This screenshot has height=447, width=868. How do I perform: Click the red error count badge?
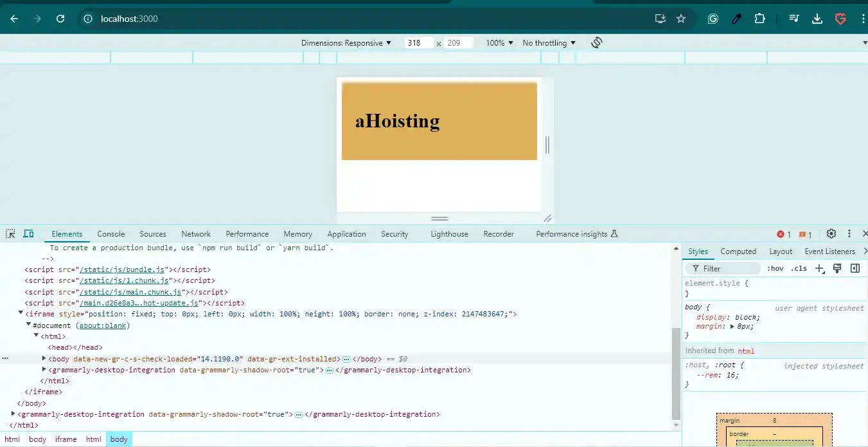(784, 234)
